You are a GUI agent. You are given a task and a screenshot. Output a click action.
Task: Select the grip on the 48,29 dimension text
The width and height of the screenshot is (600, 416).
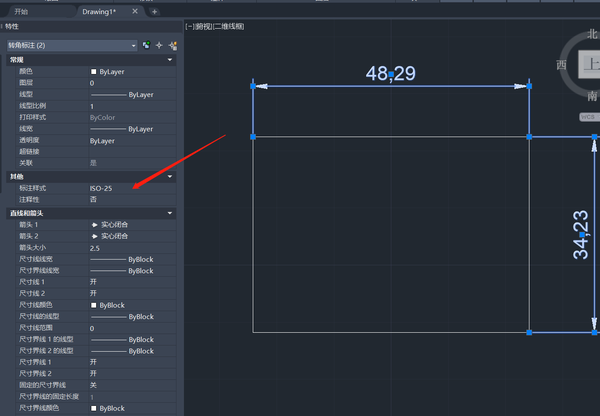[391, 74]
